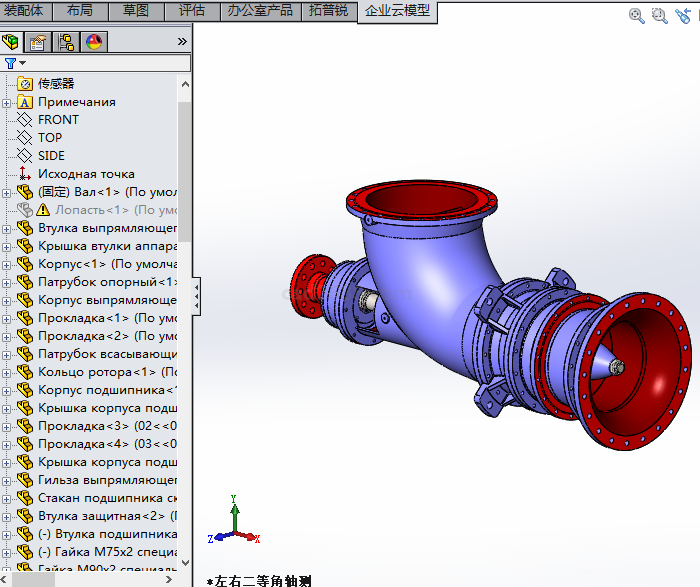Expand the Корпус<1> component node
This screenshot has width=700, height=587.
[7, 264]
